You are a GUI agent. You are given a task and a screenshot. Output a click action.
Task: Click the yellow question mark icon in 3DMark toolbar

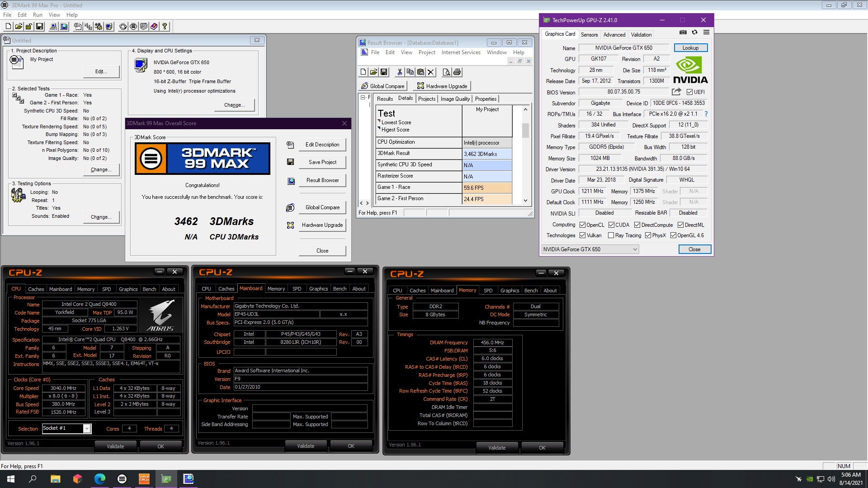point(165,27)
